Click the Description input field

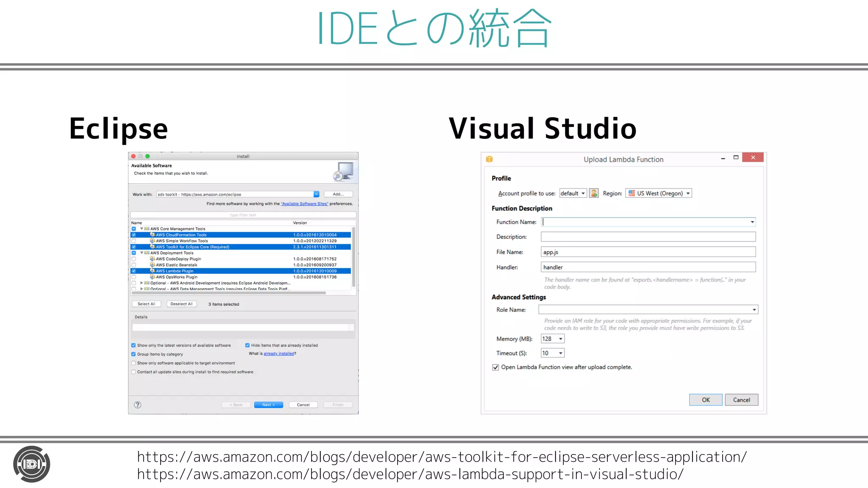[x=648, y=237]
